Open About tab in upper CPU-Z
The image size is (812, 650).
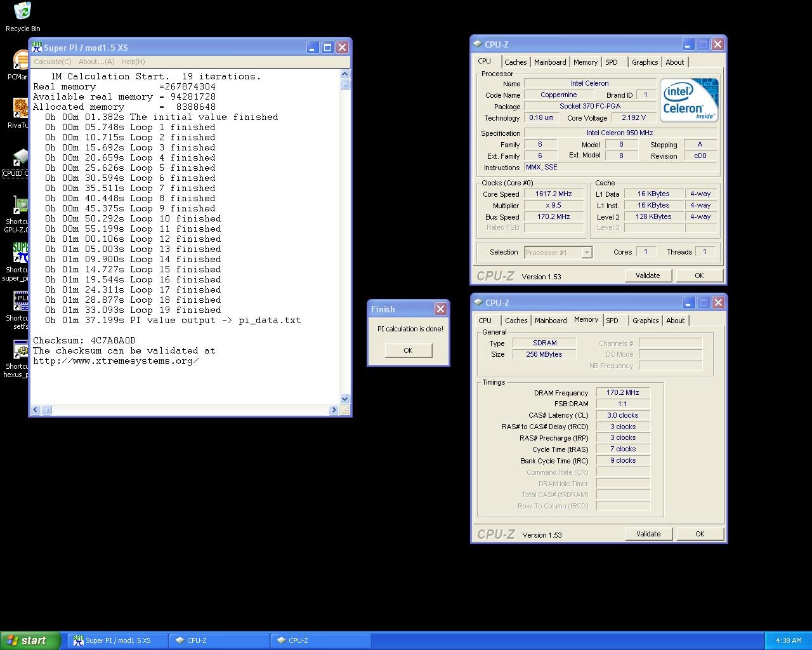tap(675, 62)
